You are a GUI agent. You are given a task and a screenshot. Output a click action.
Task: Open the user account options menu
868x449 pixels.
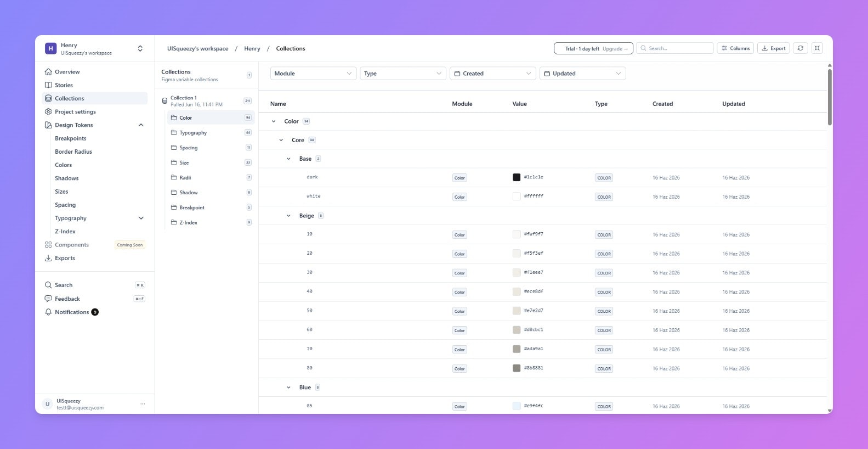point(143,404)
